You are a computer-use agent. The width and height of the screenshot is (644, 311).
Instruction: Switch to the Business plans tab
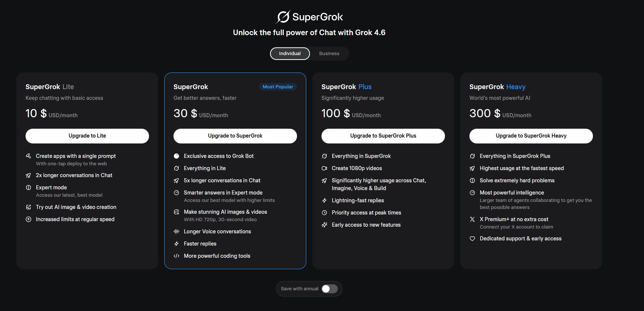click(329, 54)
